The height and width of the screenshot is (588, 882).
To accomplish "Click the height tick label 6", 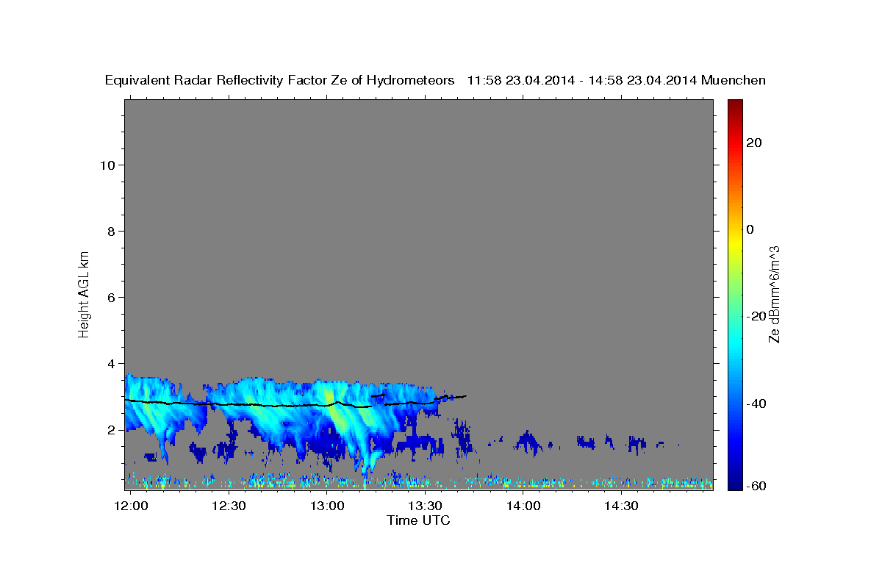I will (112, 298).
